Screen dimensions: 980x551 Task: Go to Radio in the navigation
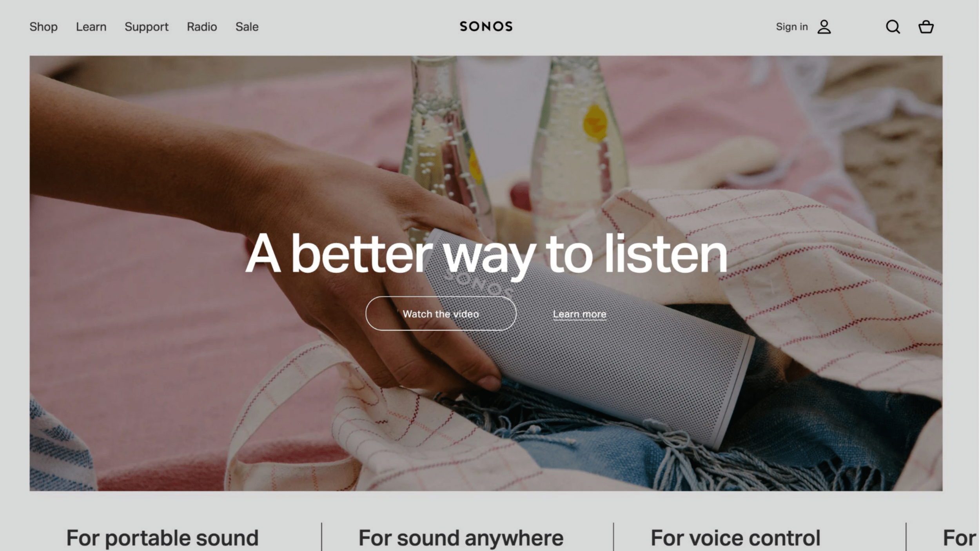202,27
